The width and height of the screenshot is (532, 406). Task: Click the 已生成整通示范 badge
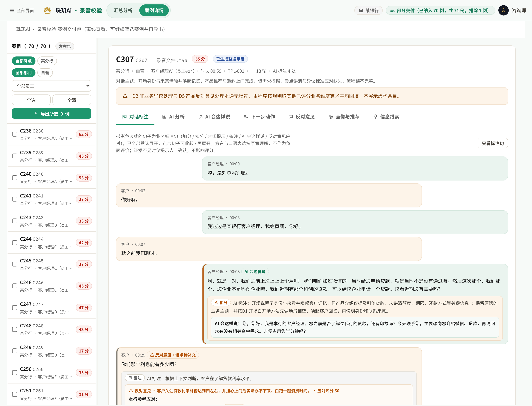230,59
